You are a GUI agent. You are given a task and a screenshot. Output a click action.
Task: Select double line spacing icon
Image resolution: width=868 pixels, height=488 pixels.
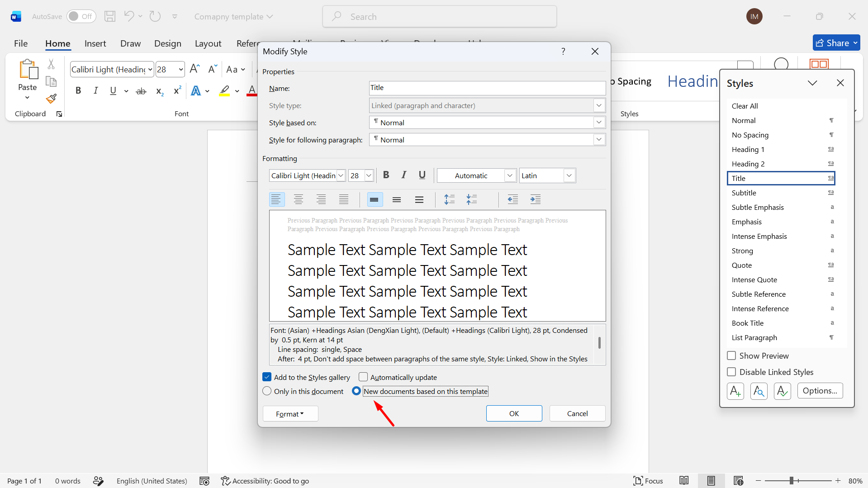tap(419, 199)
